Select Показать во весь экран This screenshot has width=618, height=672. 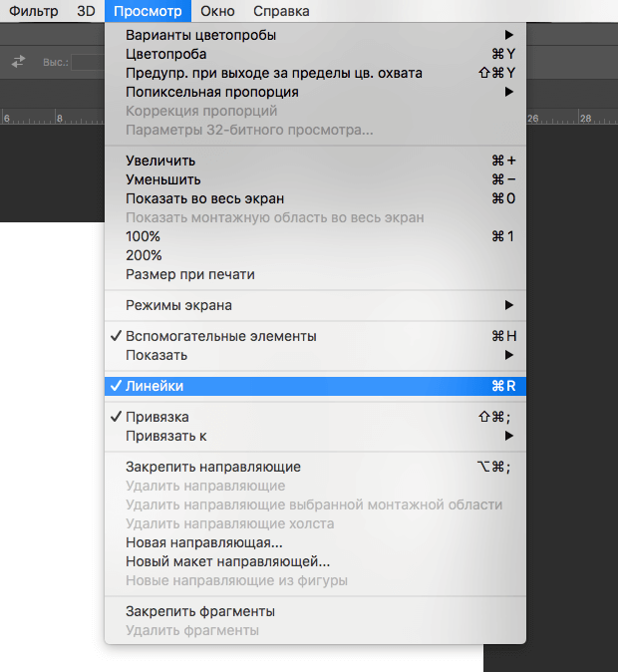pos(204,198)
